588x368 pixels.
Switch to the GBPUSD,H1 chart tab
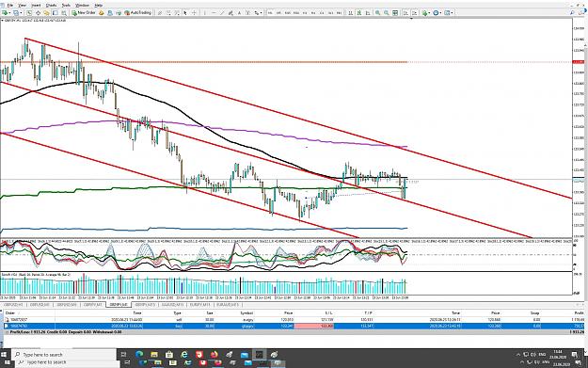tap(13, 305)
